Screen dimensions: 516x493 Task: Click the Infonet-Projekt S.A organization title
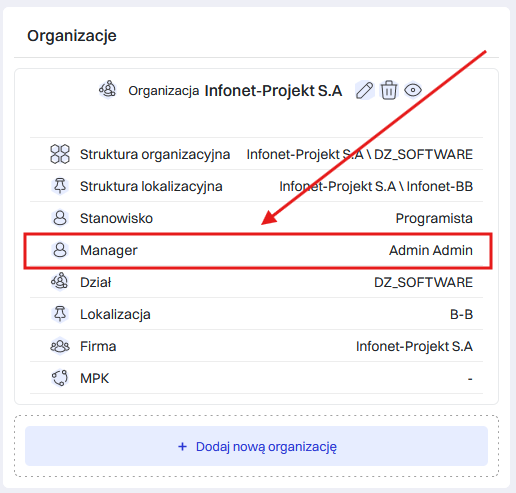pyautogui.click(x=273, y=91)
